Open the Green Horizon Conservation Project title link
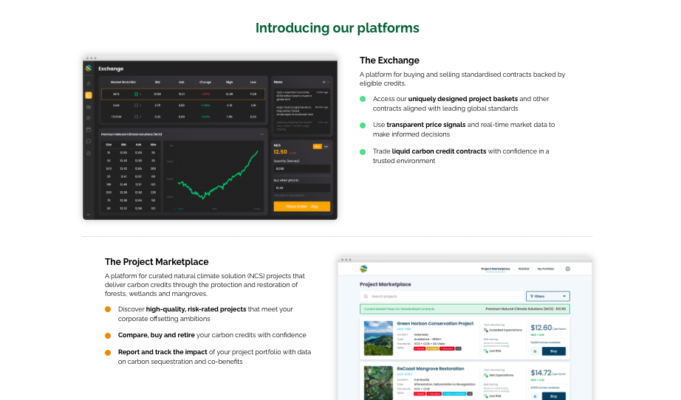Screen dimensions: 681x400 [435, 324]
